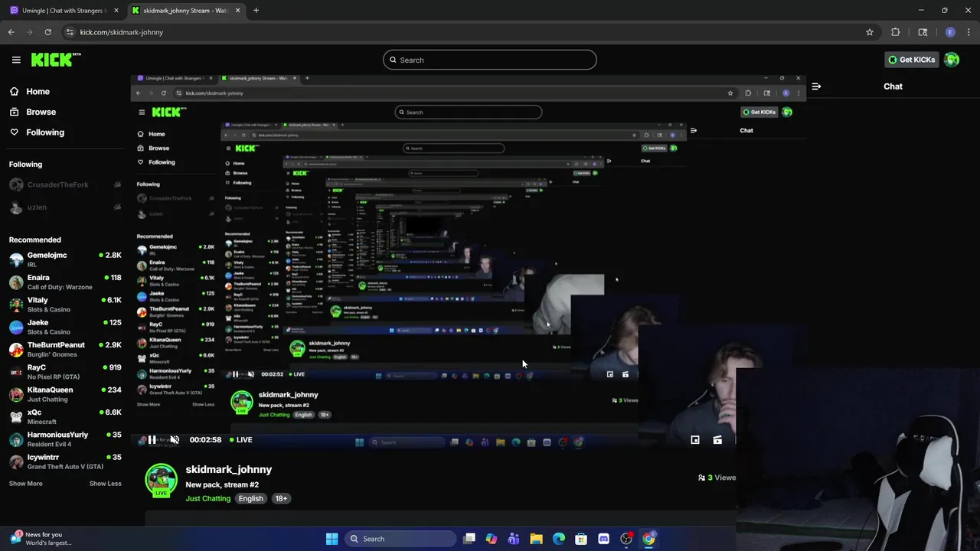Unmute the stream audio
This screenshot has height=551, width=980.
coord(175,440)
